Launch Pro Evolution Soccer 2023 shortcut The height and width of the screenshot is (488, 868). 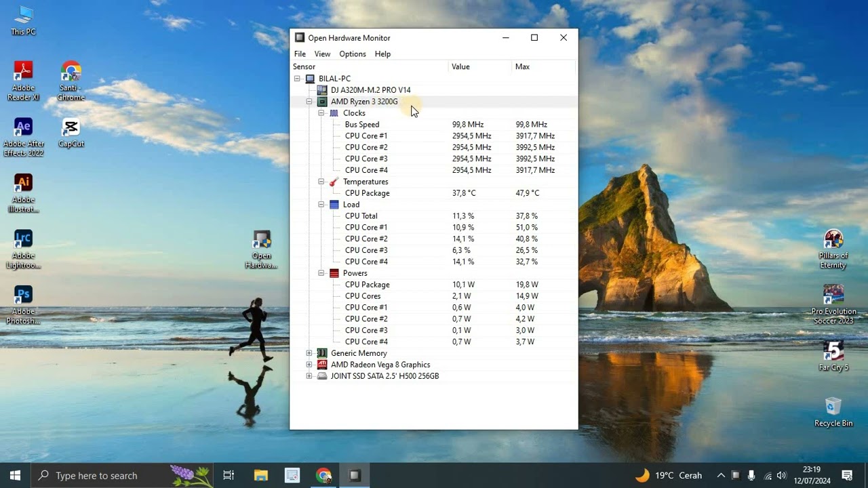(x=833, y=305)
